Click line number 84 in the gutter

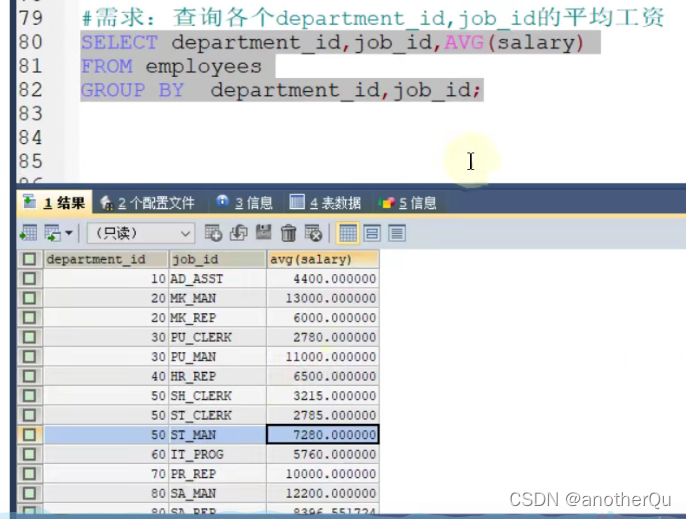click(x=31, y=138)
